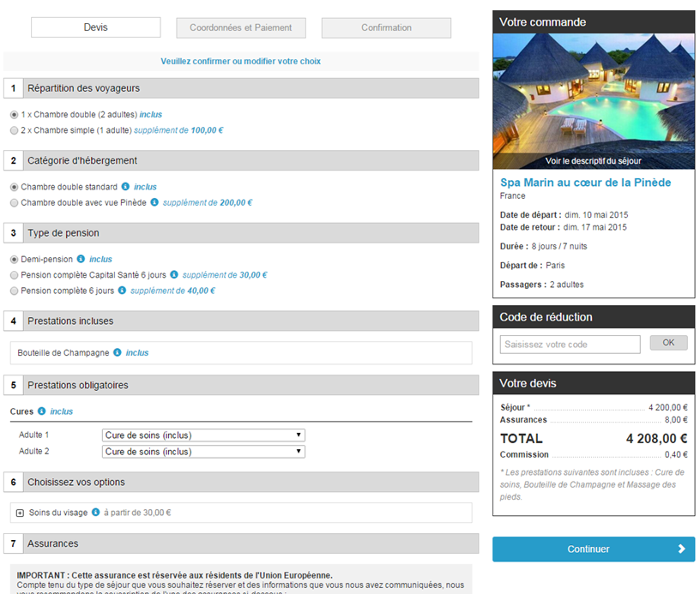Screen dimensions: 700x594
Task: Click the Saisissez votre code field
Action: point(570,345)
